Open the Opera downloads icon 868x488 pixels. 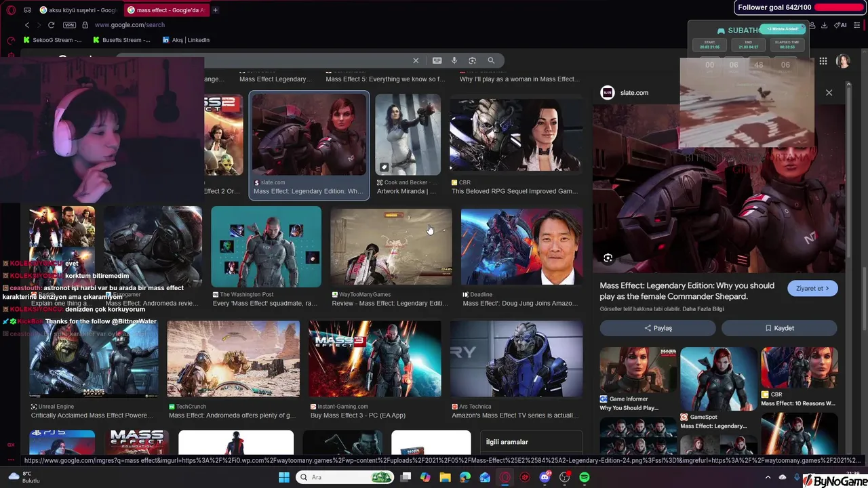pyautogui.click(x=824, y=25)
